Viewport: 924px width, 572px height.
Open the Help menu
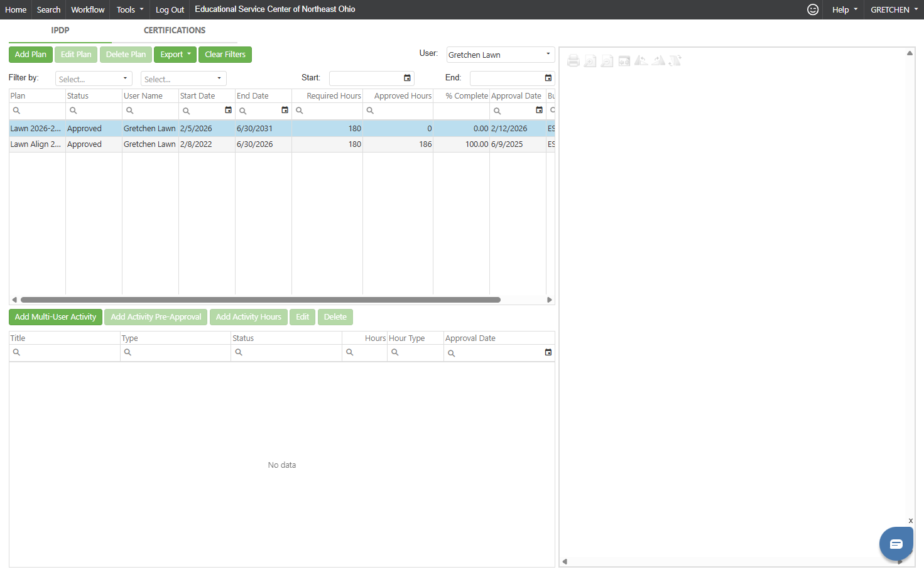845,9
